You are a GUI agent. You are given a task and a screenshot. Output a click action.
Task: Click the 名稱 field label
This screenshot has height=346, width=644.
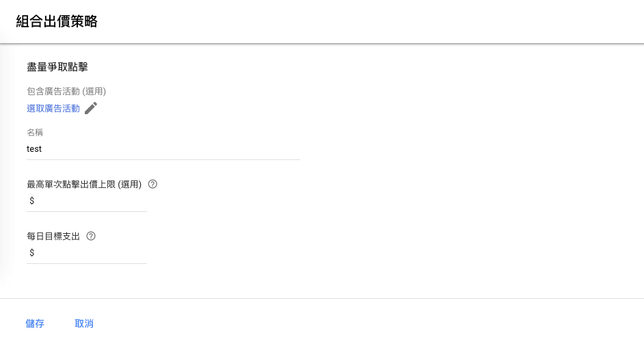click(35, 133)
